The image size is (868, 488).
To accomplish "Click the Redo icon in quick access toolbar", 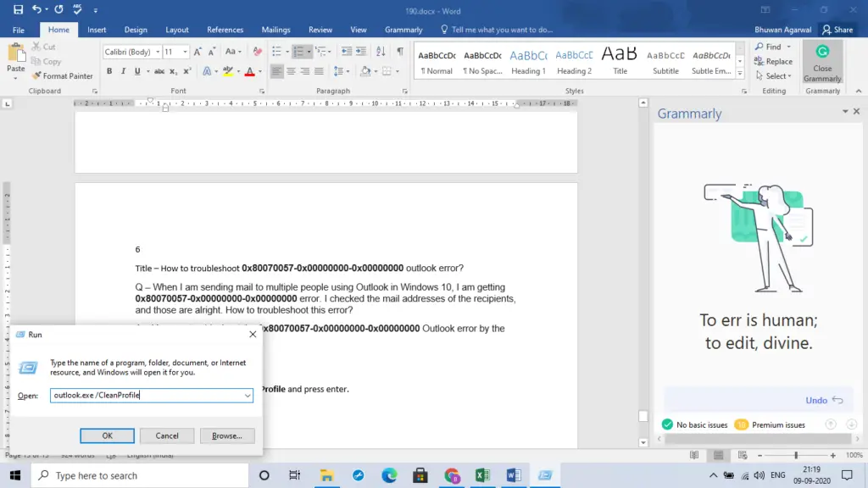I will point(58,9).
